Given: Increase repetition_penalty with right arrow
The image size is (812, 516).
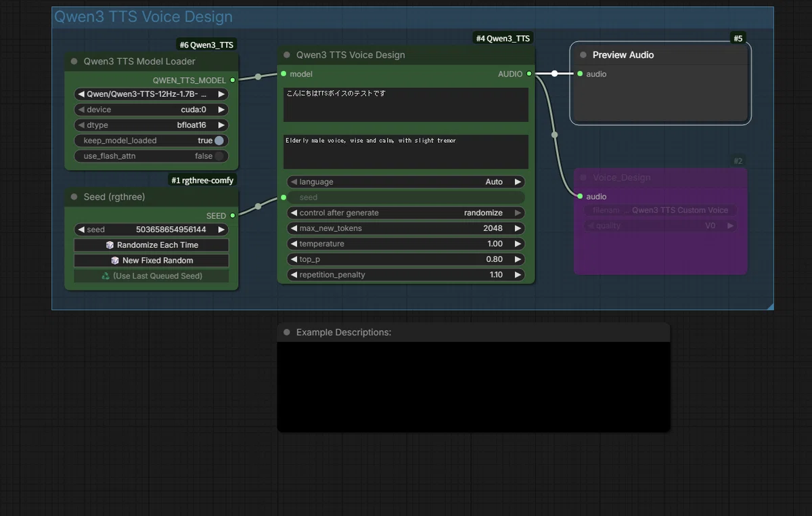Looking at the screenshot, I should coord(518,275).
